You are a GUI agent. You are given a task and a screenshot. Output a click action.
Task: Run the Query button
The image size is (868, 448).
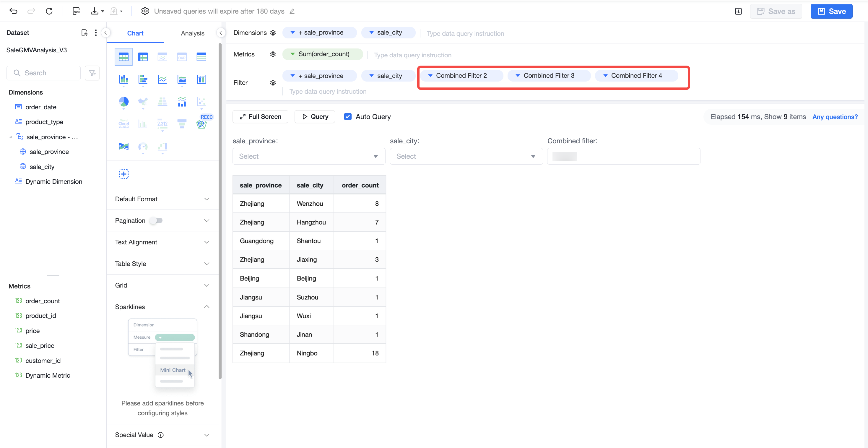tap(315, 117)
